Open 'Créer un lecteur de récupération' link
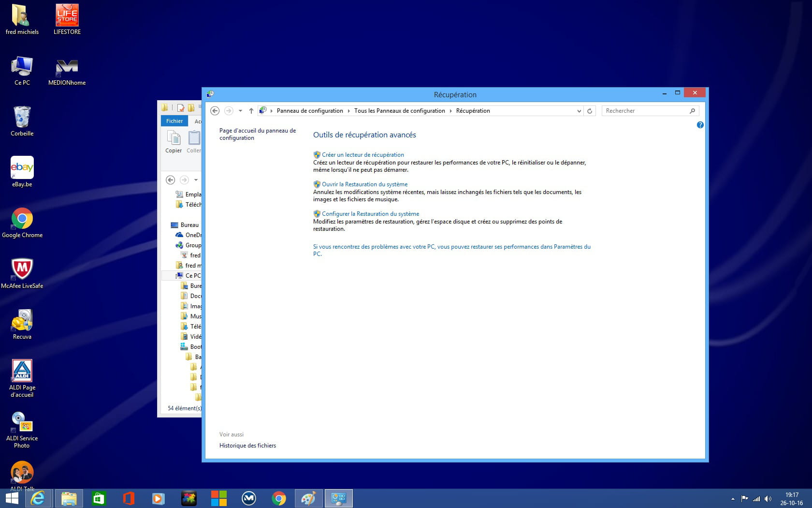Viewport: 812px width, 508px height. (363, 155)
